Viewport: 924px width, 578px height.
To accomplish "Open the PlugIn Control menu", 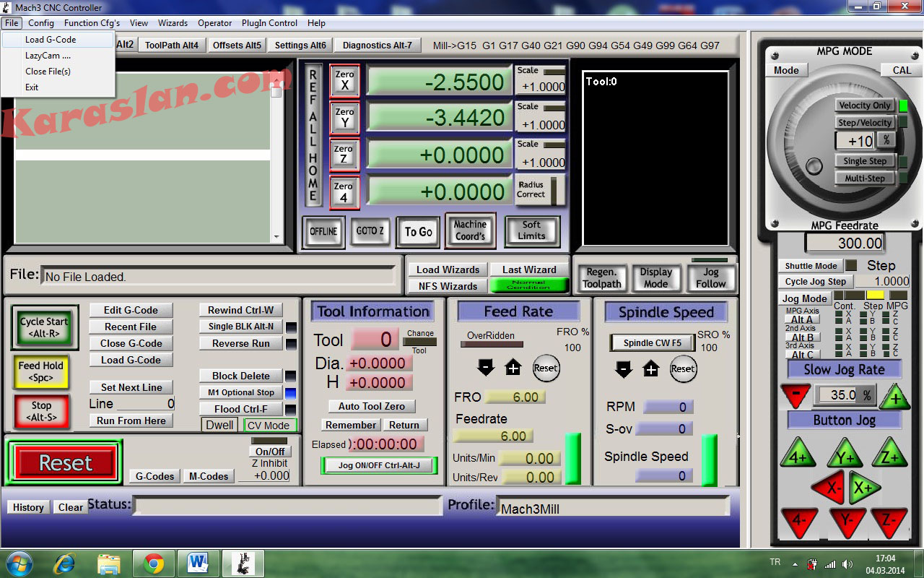I will pyautogui.click(x=269, y=23).
